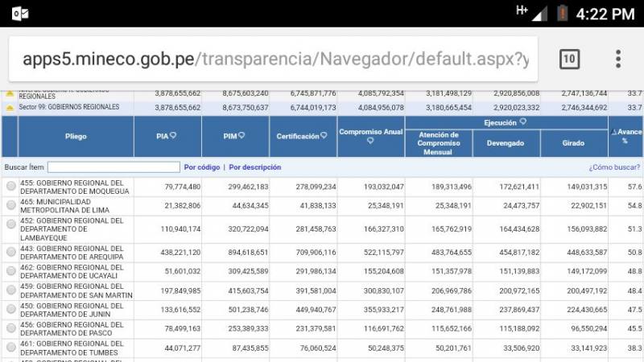Click the Por descripción search link
The width and height of the screenshot is (644, 362).
tap(255, 167)
